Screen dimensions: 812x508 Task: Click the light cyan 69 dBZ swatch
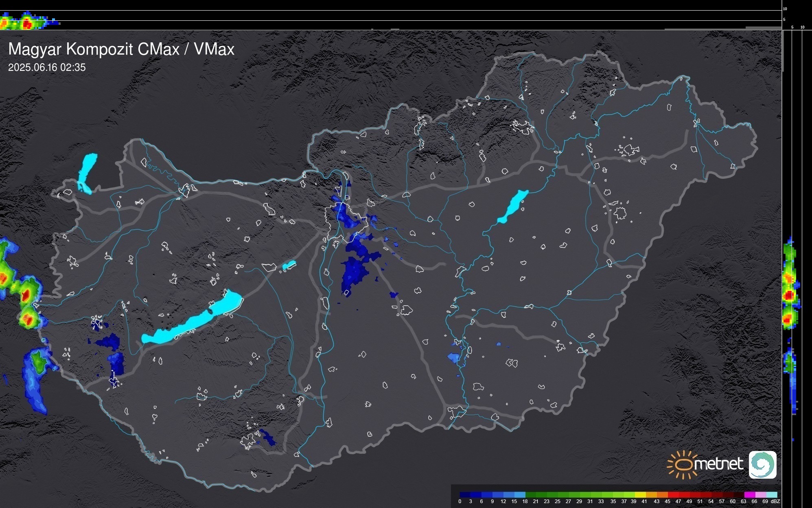[771, 495]
